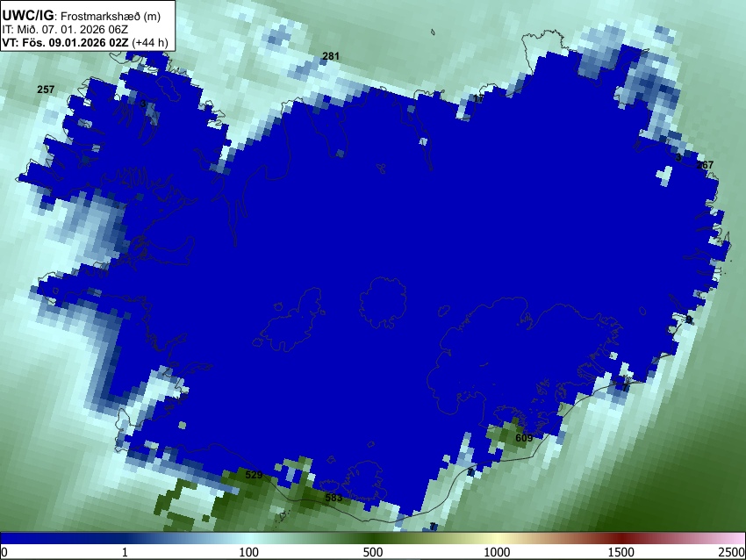The height and width of the screenshot is (560, 746).
Task: Select the IT: Mið. 07. 01. 2026 06Z line
Action: click(65, 30)
